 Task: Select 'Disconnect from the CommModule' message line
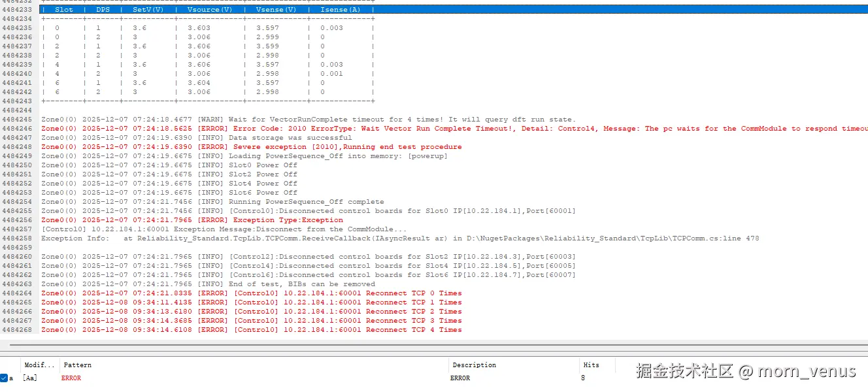pyautogui.click(x=224, y=229)
